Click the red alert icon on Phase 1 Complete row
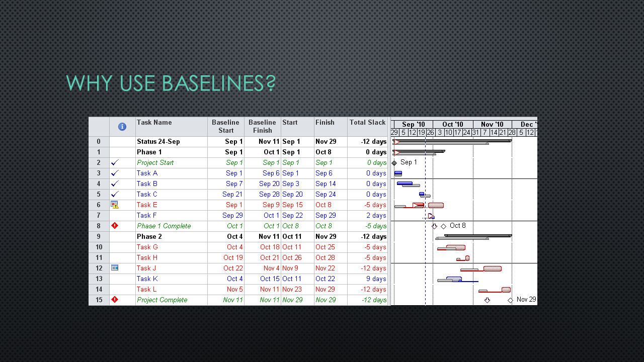Screen dimensions: 644x362 [115, 226]
